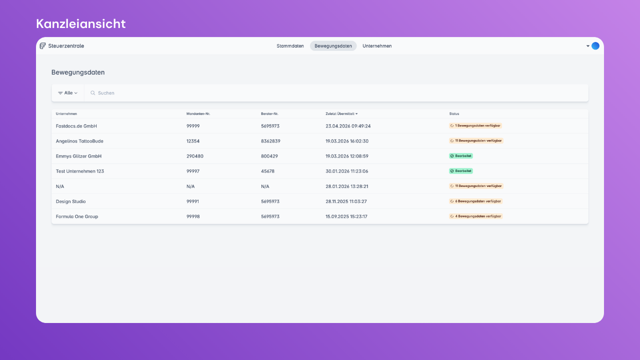Click the Berater-Nr. column header
Viewport: 640px width, 360px height.
(x=269, y=114)
